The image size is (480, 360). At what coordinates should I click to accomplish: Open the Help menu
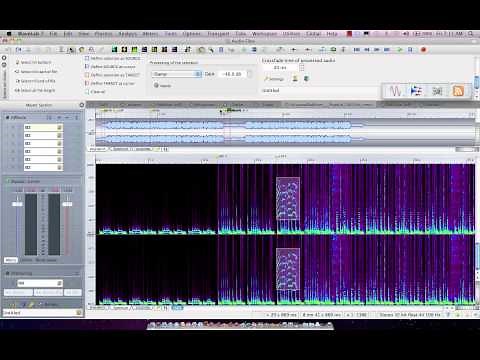point(332,34)
